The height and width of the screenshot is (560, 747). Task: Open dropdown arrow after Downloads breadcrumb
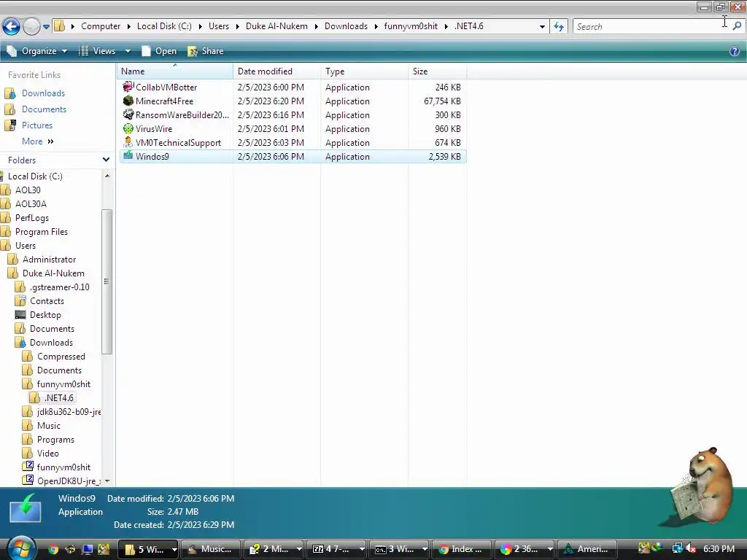376,27
